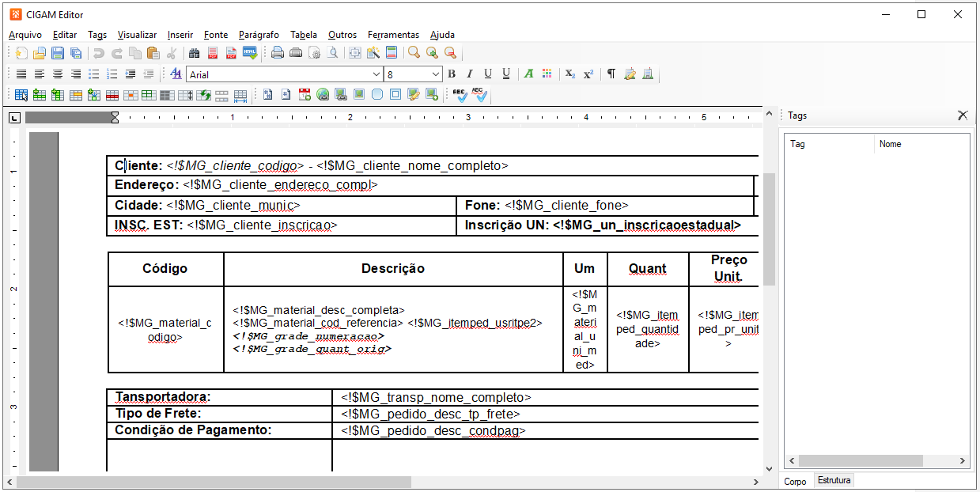The height and width of the screenshot is (492, 980).
Task: Toggle bold formatting
Action: [x=452, y=74]
